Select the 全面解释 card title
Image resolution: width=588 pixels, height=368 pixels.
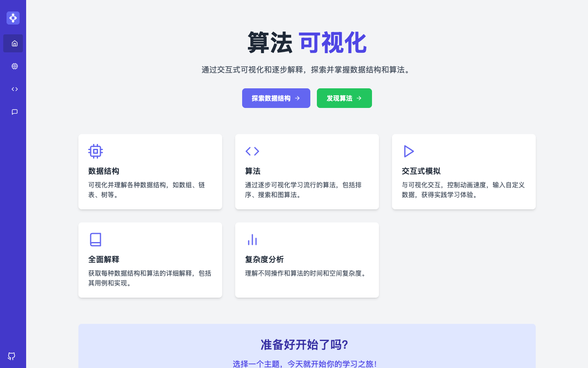pos(104,259)
